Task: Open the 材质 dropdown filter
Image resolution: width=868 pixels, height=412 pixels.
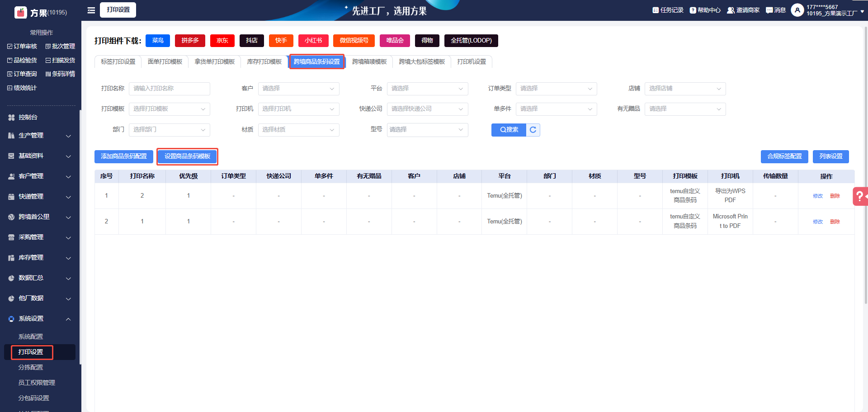Action: click(298, 130)
